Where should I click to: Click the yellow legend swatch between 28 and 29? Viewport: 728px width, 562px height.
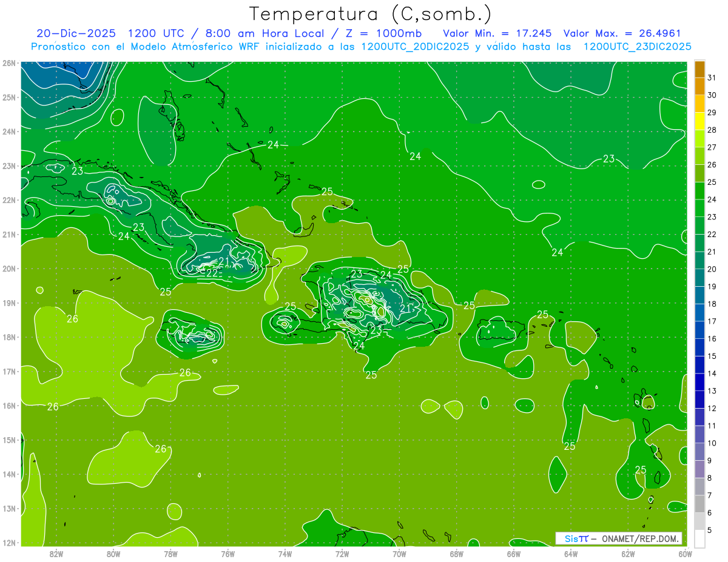click(699, 121)
